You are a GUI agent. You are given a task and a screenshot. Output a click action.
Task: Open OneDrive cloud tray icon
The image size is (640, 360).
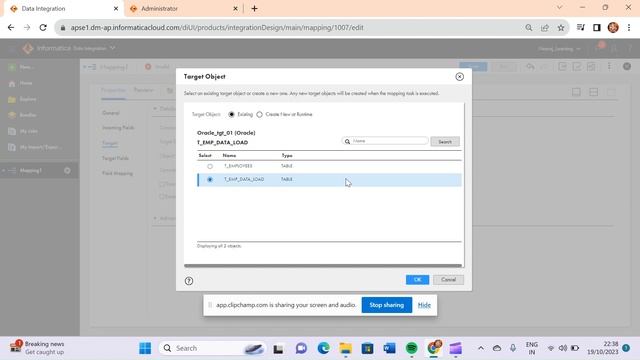[497, 348]
